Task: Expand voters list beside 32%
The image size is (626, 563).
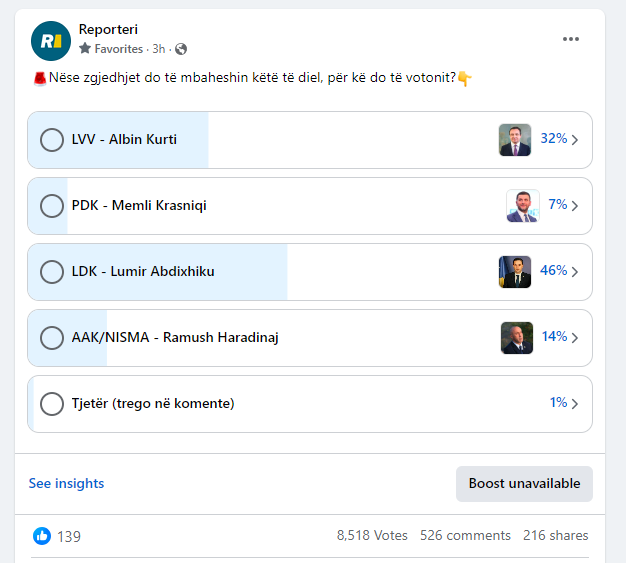Action: point(574,140)
